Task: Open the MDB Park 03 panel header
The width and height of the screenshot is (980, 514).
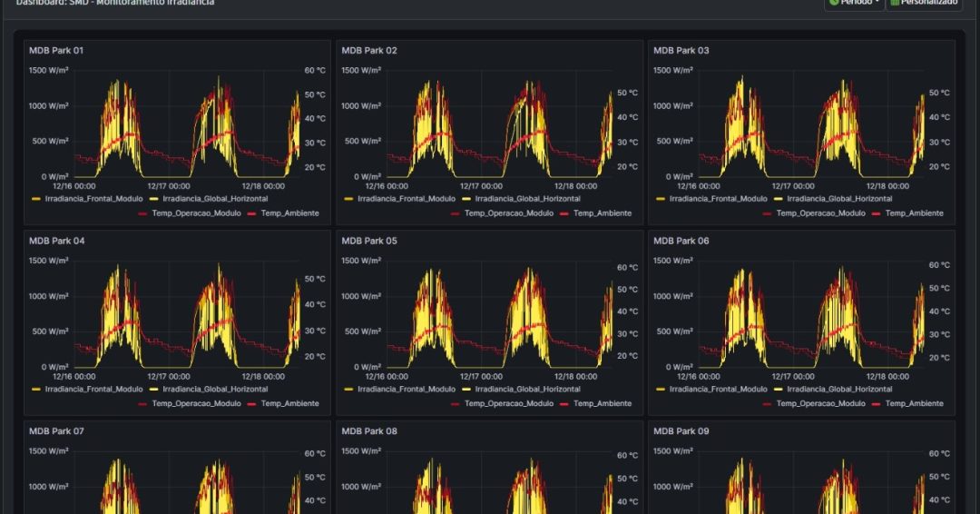Action: tap(681, 51)
